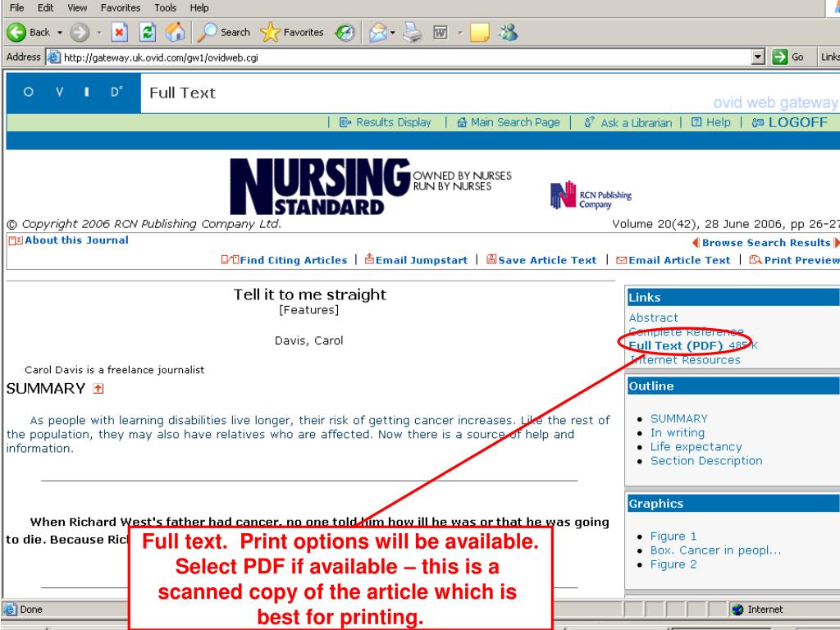Open Figure 2 graphic link

click(x=673, y=564)
